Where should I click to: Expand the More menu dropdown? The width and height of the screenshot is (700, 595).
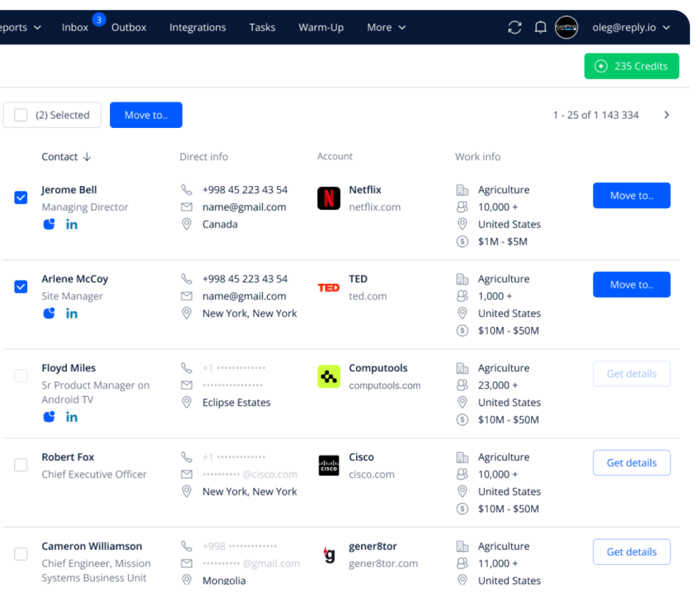(x=386, y=27)
